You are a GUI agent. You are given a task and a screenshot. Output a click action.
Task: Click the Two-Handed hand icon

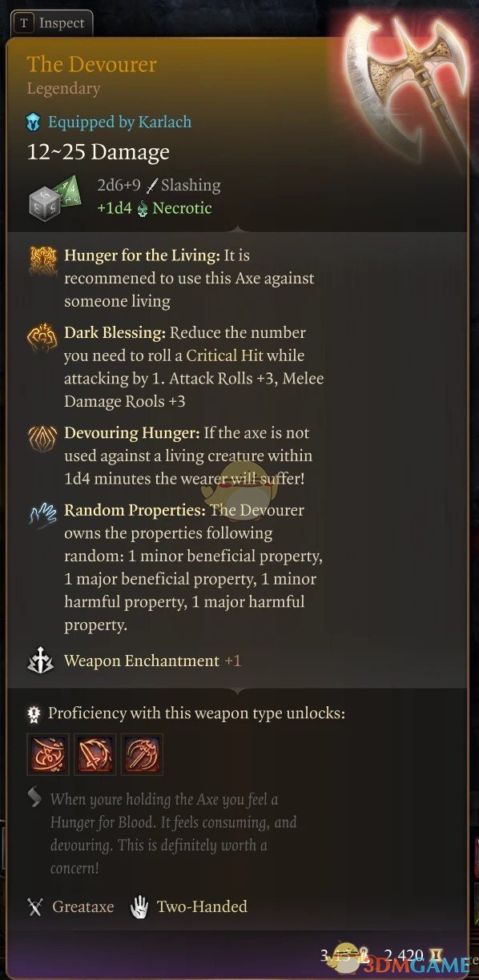click(x=140, y=906)
